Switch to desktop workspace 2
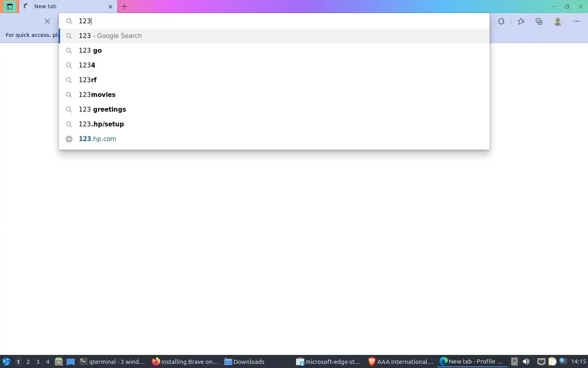 pos(28,361)
